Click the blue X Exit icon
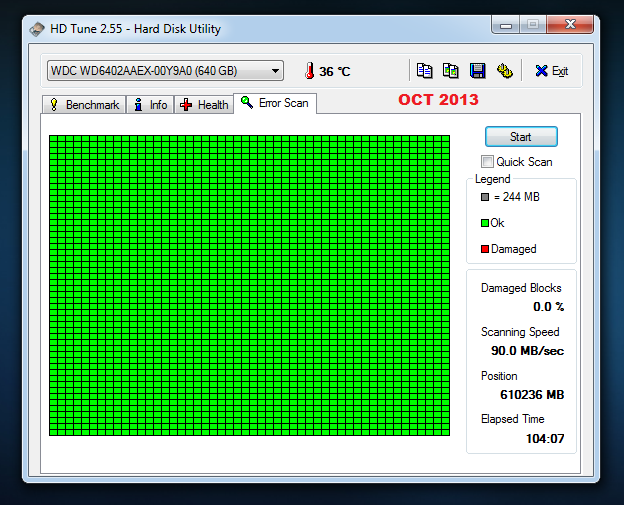The height and width of the screenshot is (505, 624). pos(541,71)
